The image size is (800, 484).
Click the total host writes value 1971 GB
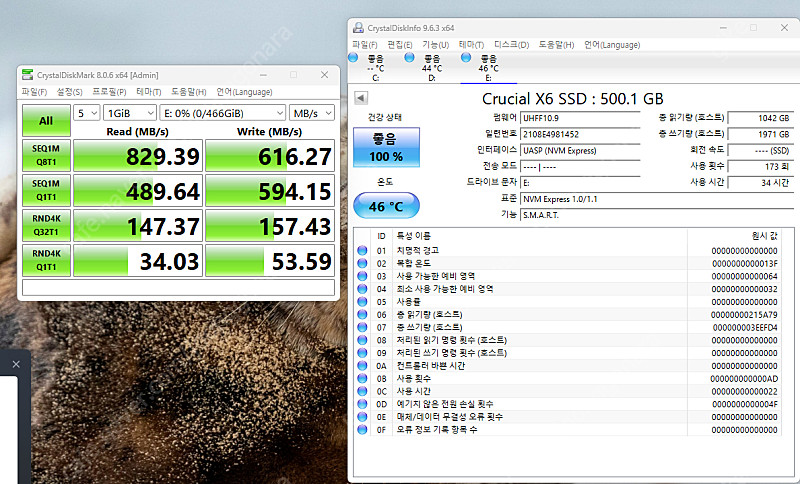pyautogui.click(x=760, y=134)
